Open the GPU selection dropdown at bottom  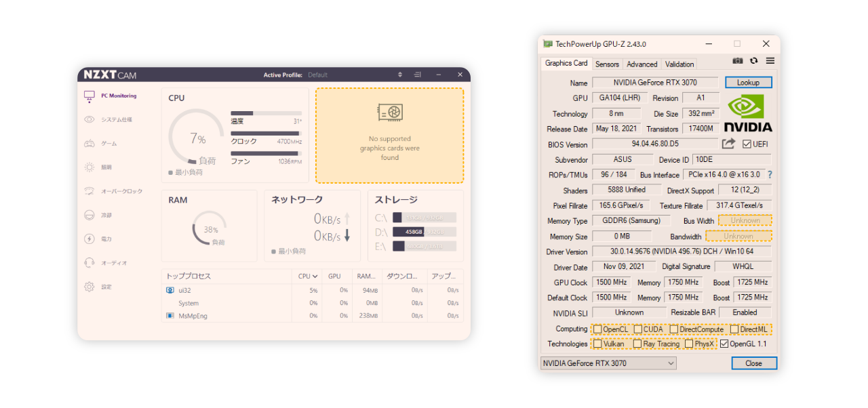point(670,363)
